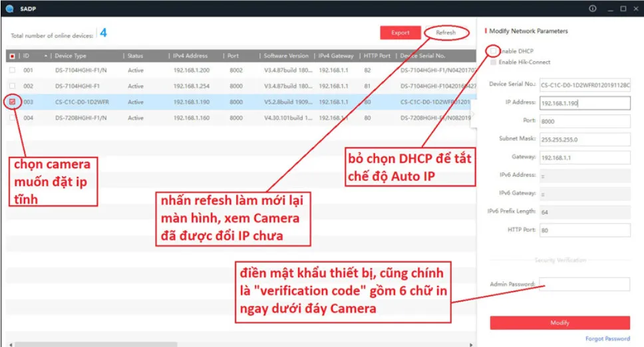This screenshot has height=347, width=644.
Task: Sort by Software Version column header
Action: (x=286, y=56)
